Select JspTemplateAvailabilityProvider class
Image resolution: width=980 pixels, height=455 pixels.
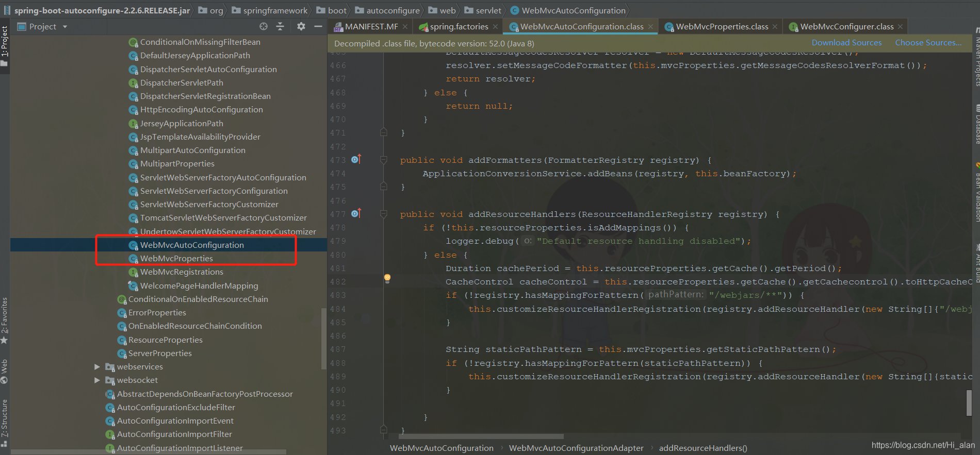[200, 137]
